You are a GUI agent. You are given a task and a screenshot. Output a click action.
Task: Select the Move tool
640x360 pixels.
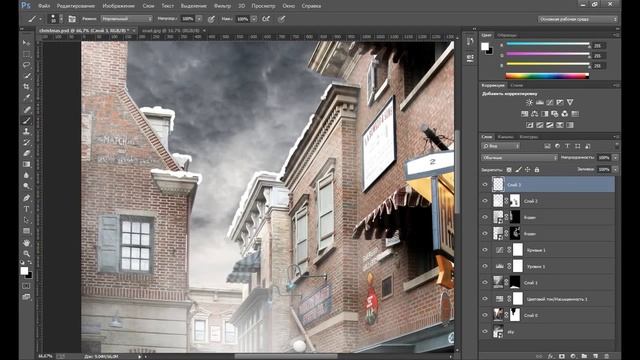[x=27, y=43]
